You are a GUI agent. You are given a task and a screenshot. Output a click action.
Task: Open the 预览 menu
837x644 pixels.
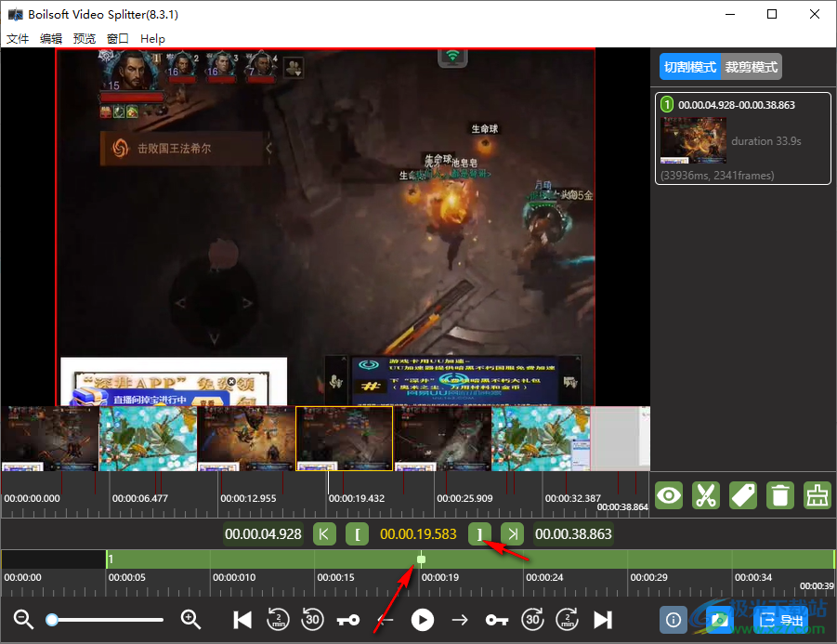(x=85, y=38)
